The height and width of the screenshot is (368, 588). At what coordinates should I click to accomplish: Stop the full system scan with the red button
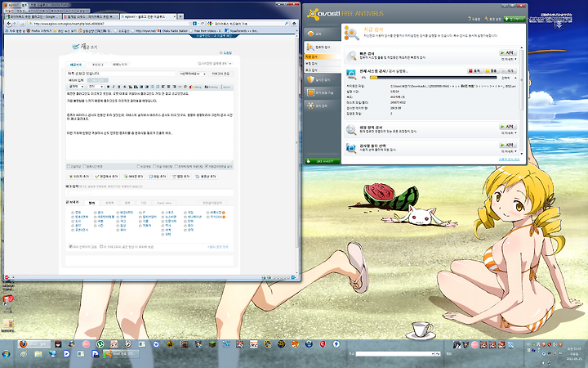pos(474,70)
